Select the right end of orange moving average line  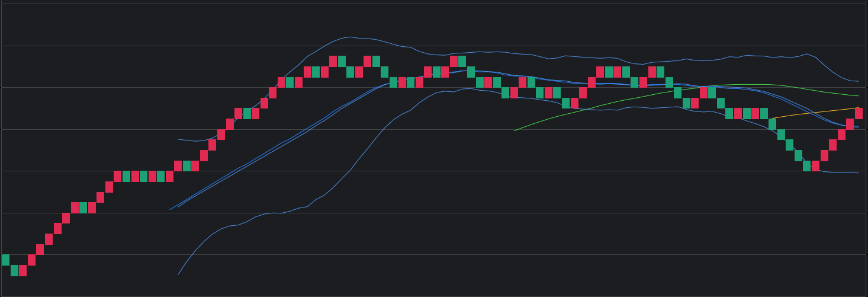click(x=858, y=108)
